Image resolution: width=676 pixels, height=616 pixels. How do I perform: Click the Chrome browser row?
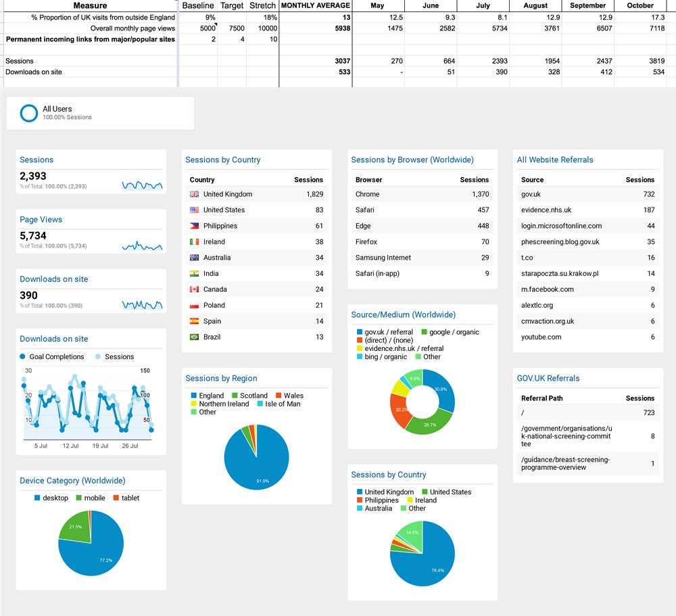tap(422, 194)
